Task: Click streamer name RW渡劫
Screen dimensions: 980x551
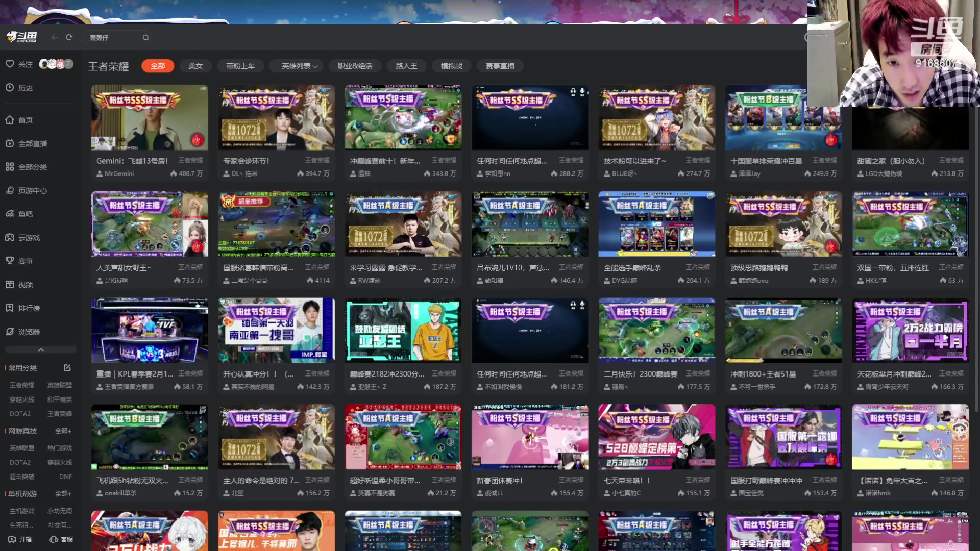Action: (369, 280)
